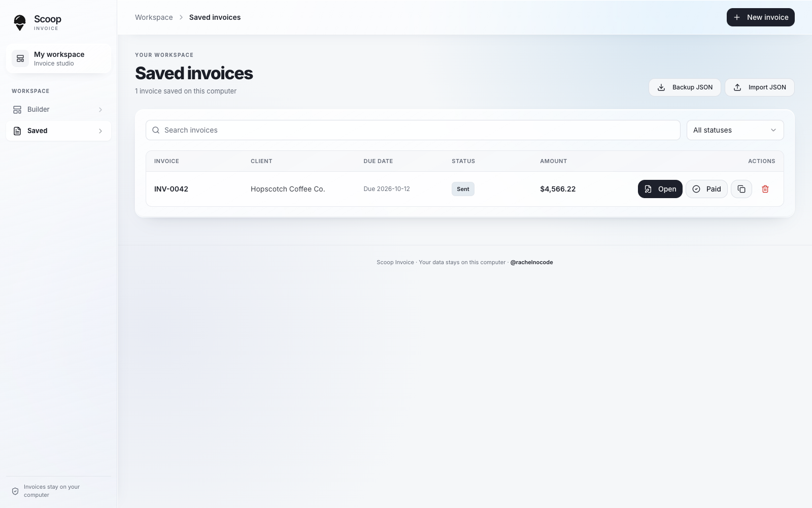
Task: Create a New invoice
Action: (x=760, y=17)
